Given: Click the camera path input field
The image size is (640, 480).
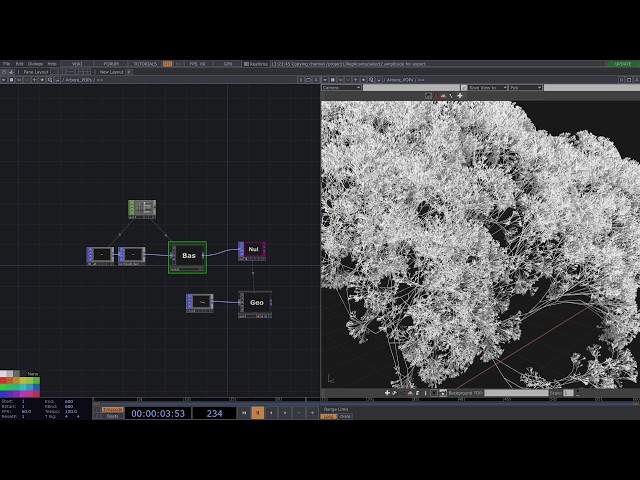Looking at the screenshot, I should 411,88.
